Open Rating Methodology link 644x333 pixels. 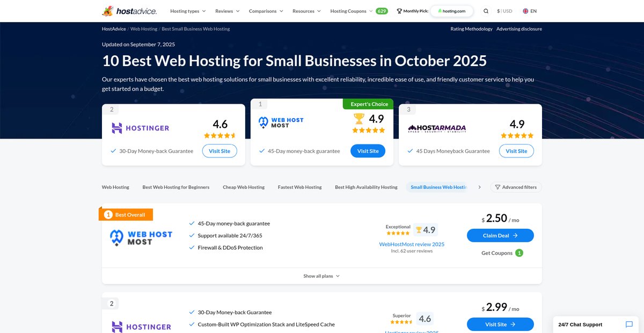click(471, 29)
